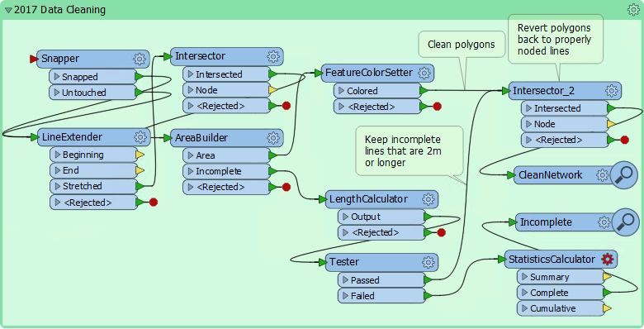Click the StatisticsCalculator Cumulative port label

(x=553, y=308)
